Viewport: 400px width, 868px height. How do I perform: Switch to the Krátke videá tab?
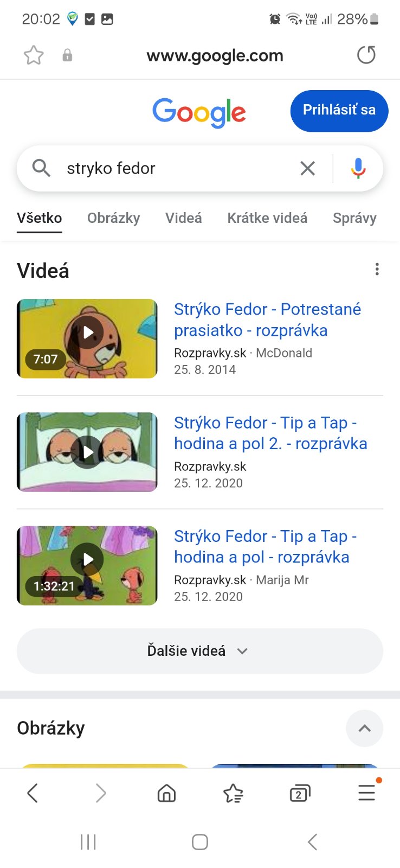pyautogui.click(x=267, y=218)
